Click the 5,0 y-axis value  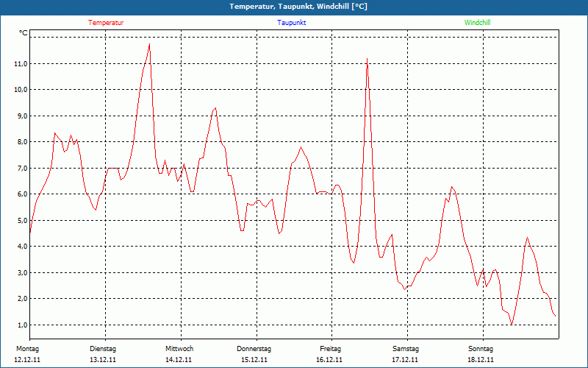22,220
